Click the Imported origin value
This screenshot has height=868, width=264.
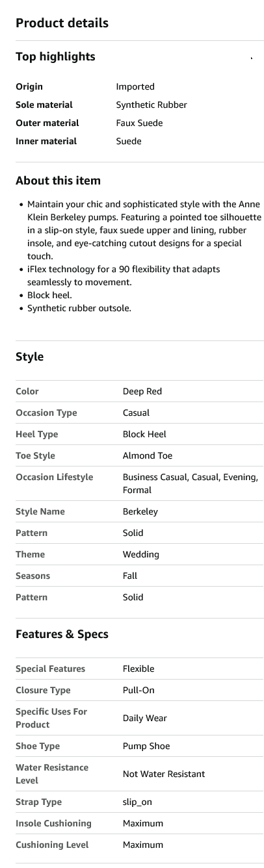click(135, 86)
